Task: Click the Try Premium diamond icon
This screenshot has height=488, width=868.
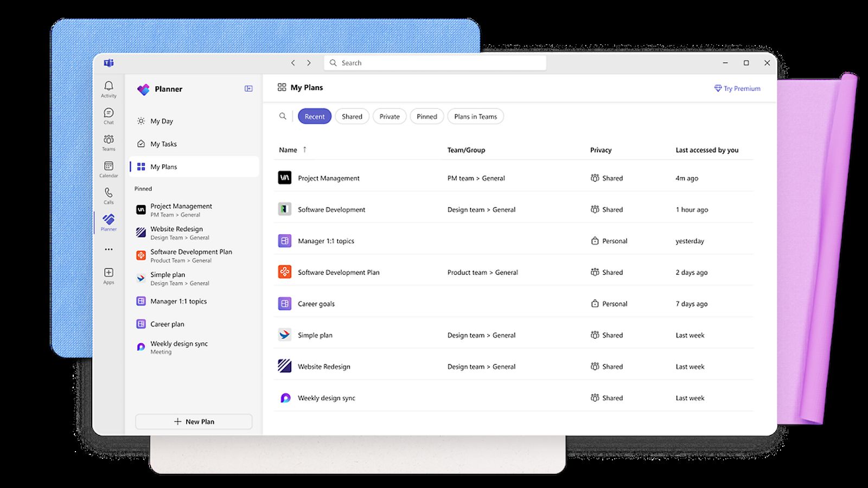Action: pyautogui.click(x=718, y=88)
